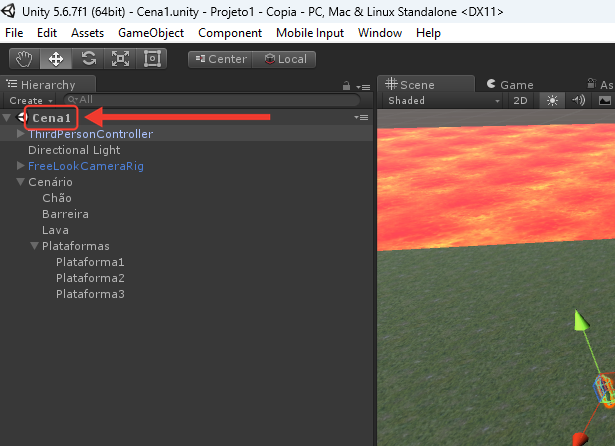Open the Mobile Input menu
The width and height of the screenshot is (615, 446).
pos(310,33)
